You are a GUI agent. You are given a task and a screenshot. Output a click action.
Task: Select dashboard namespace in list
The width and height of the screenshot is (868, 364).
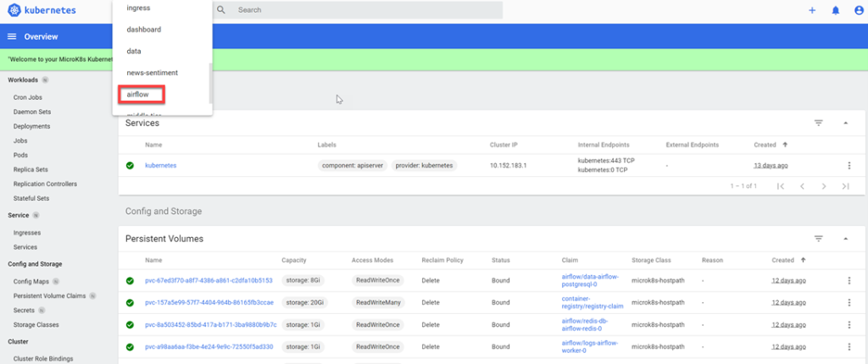click(x=143, y=30)
